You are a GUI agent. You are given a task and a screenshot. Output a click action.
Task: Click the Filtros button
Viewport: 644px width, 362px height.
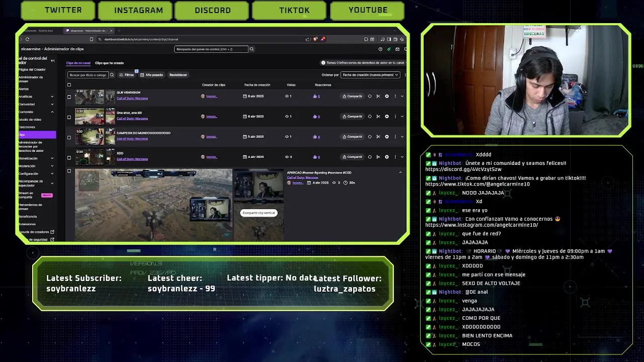point(126,75)
